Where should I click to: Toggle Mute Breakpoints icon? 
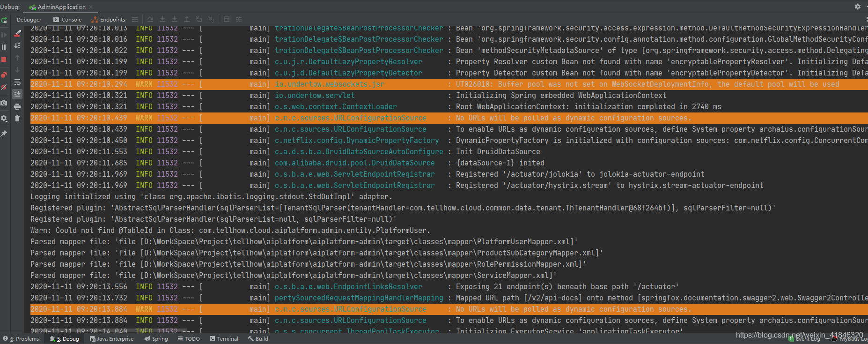(x=4, y=87)
